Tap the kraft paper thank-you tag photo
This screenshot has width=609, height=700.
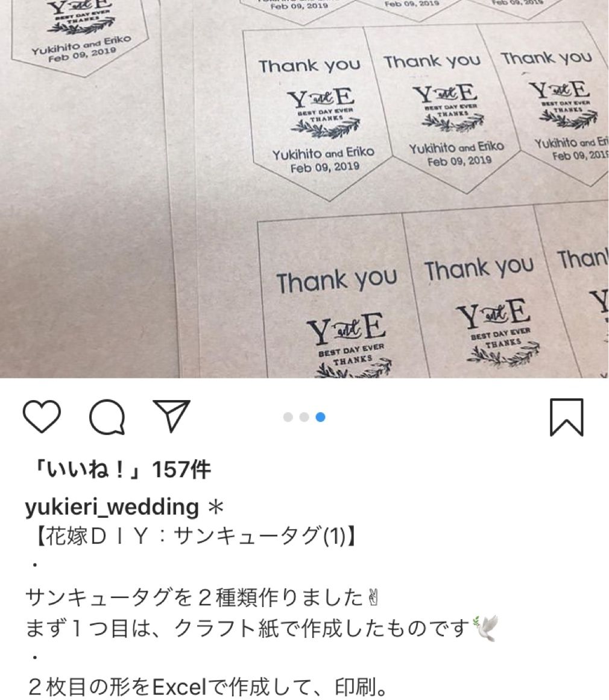[x=304, y=189]
